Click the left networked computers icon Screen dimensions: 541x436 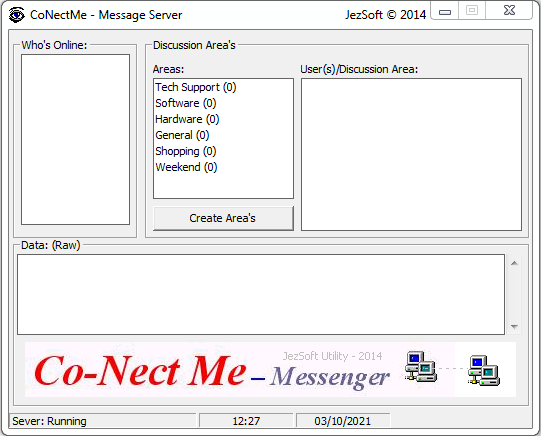click(x=421, y=366)
